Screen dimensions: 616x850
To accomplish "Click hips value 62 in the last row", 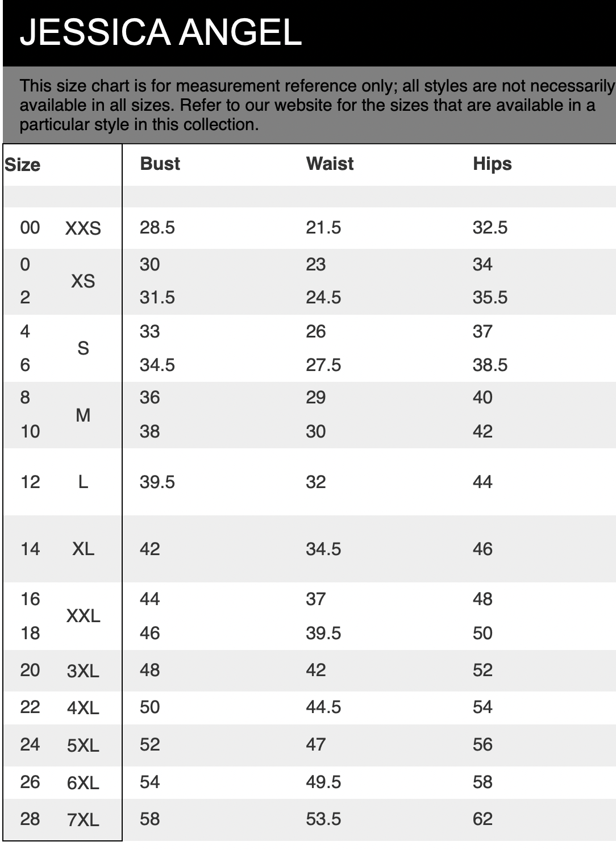I will 482,819.
